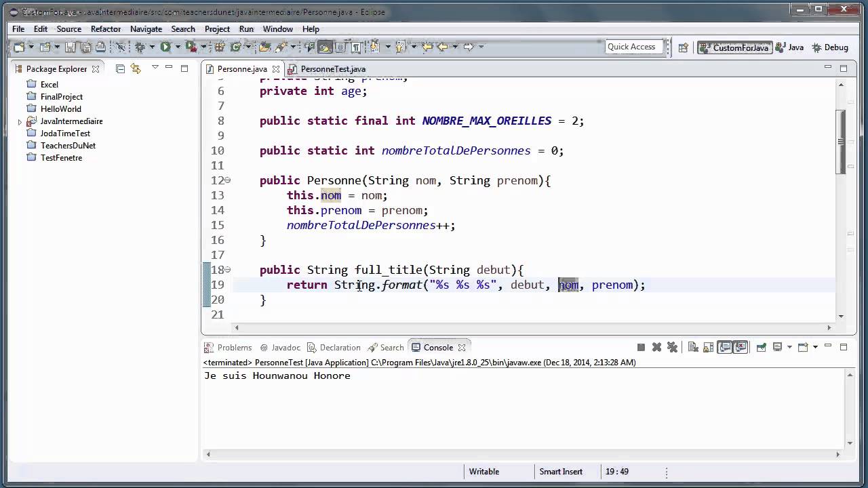Toggle Scroll Lock in Console toolbar

coord(708,347)
